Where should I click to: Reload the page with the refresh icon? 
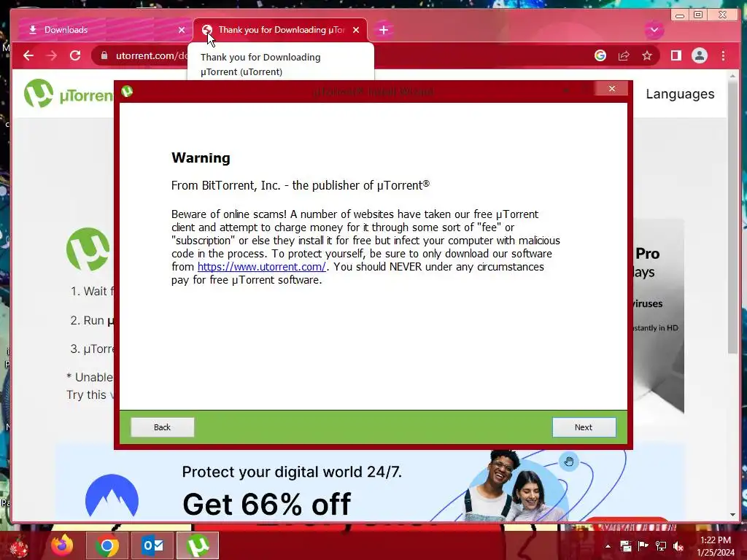pyautogui.click(x=75, y=55)
